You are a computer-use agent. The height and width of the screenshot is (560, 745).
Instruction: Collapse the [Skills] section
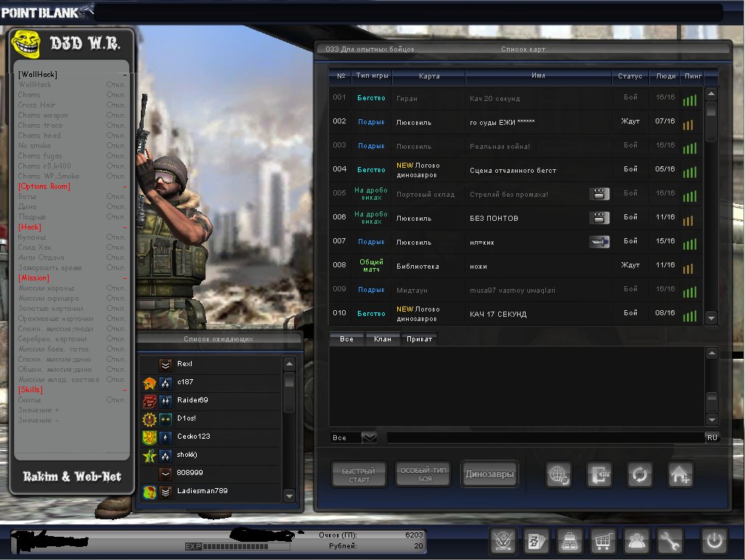(x=124, y=390)
